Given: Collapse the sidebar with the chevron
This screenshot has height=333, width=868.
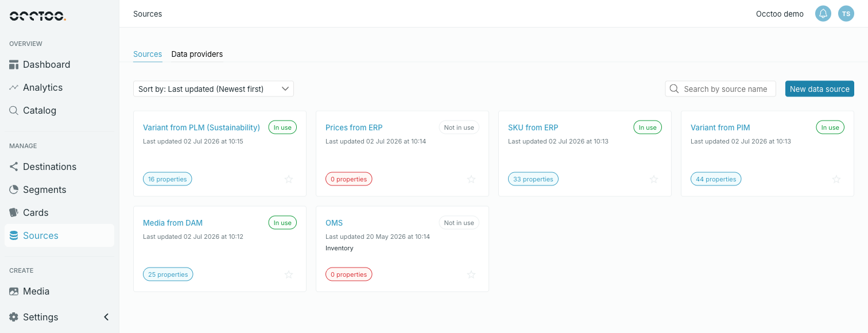Looking at the screenshot, I should pyautogui.click(x=106, y=317).
